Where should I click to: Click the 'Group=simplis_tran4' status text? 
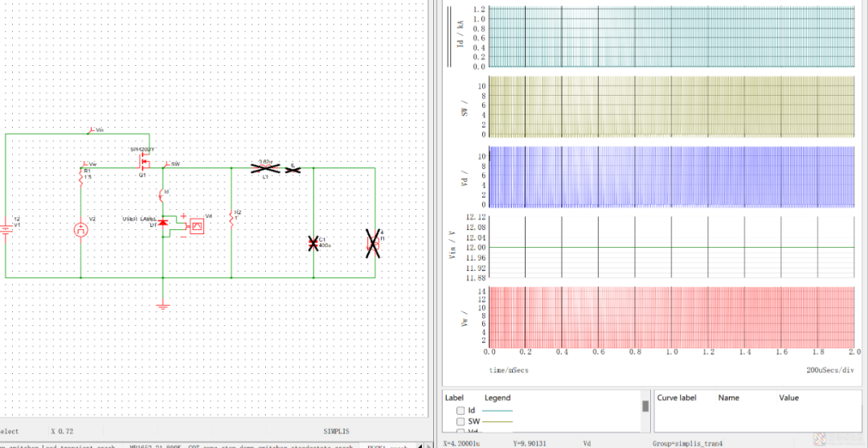pos(687,443)
